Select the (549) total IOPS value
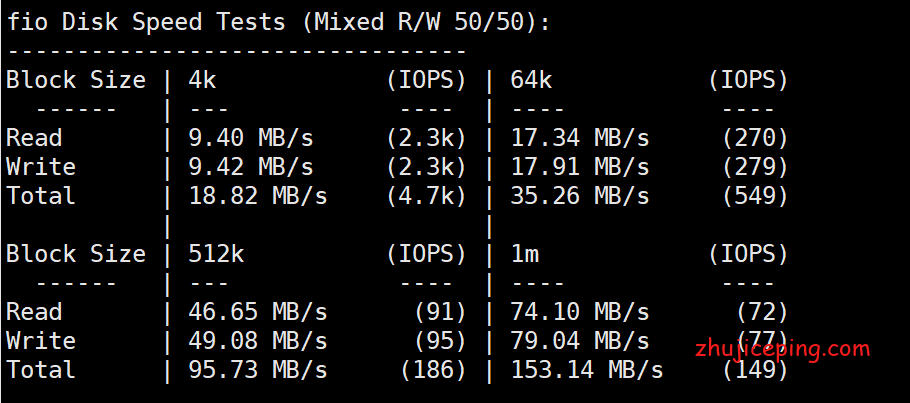910x403 pixels. (x=756, y=196)
